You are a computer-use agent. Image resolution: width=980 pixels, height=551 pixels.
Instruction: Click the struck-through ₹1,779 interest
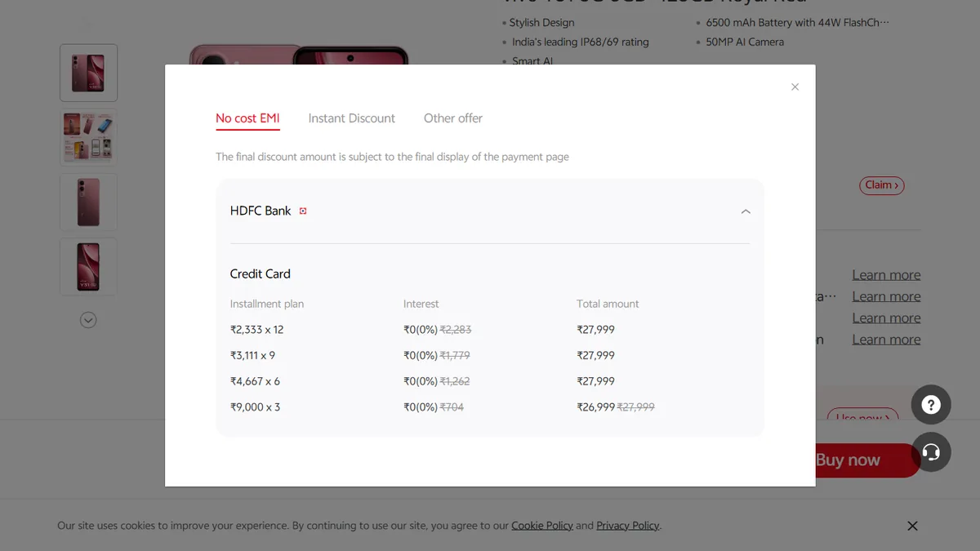point(455,355)
